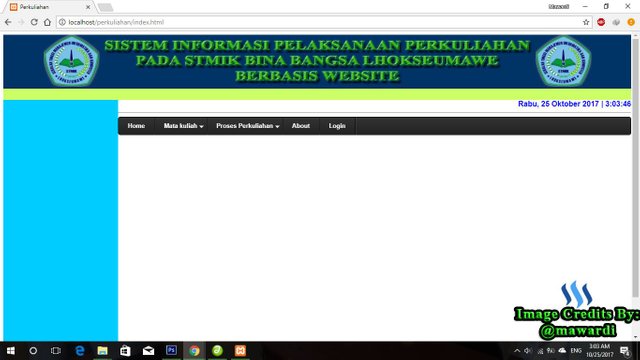Open volume control in system tray

pos(528,351)
